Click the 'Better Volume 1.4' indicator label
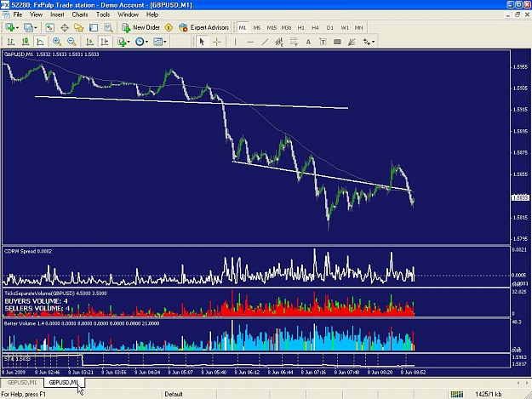Viewport: 532px width, 399px height. (x=24, y=323)
